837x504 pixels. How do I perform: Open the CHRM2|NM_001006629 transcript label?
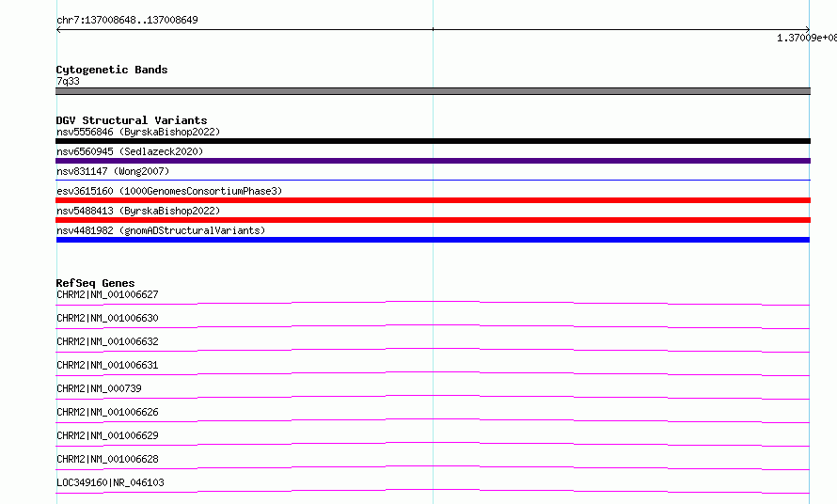107,435
